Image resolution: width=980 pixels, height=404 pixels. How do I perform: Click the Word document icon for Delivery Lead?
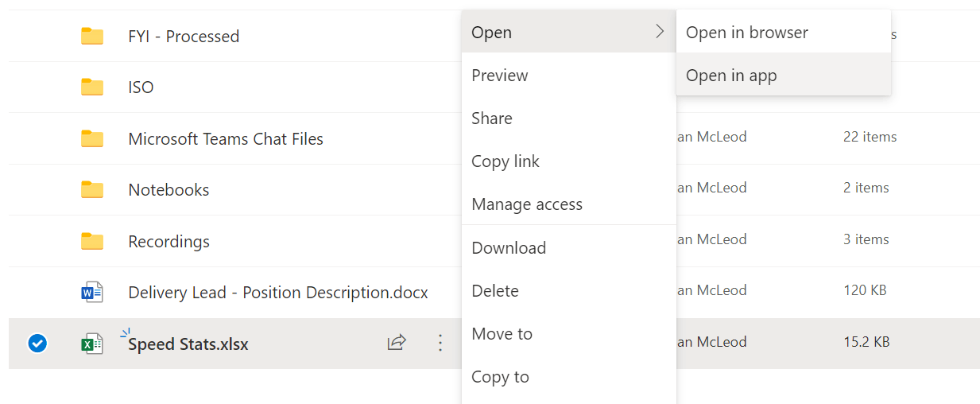[x=92, y=293]
